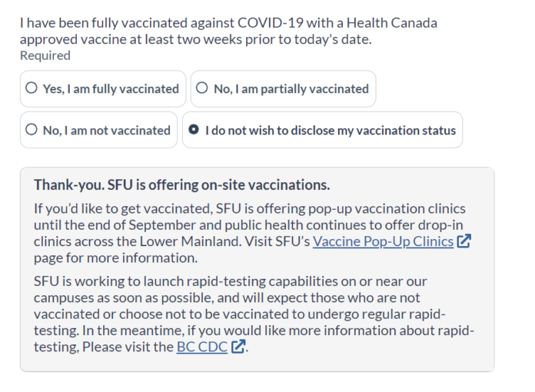Click the "Yes, I am fully vaccinated" label text
This screenshot has height=392, width=535.
click(x=111, y=88)
